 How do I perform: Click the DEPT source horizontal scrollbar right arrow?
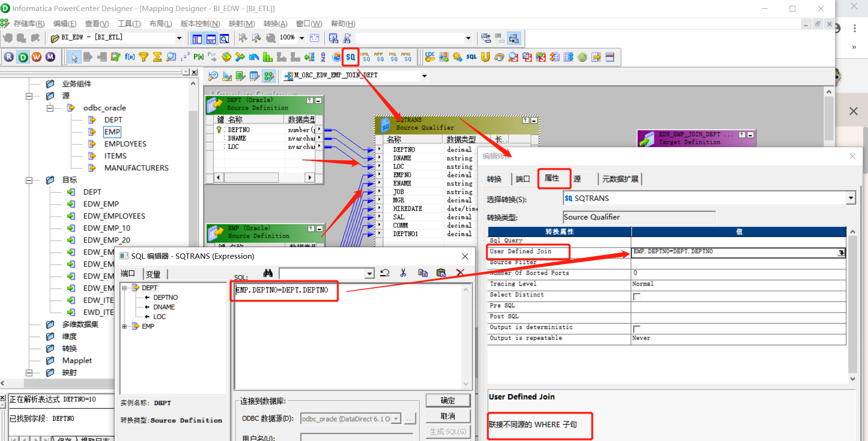(x=310, y=177)
